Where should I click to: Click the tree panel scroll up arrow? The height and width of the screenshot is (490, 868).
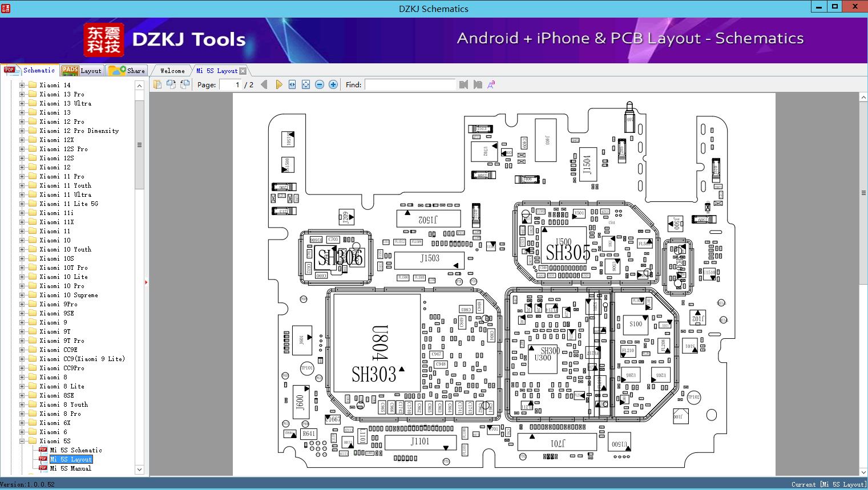click(139, 86)
